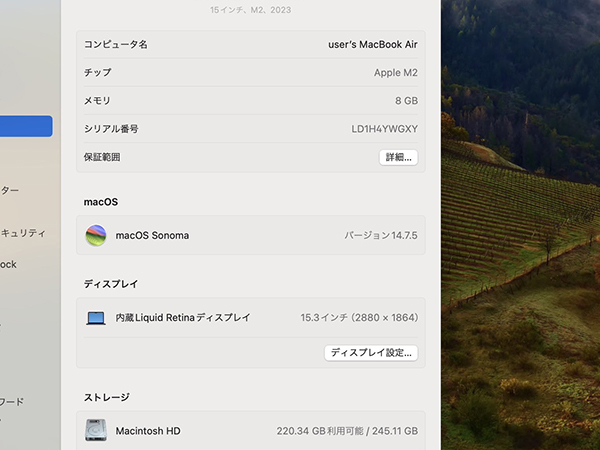Image resolution: width=600 pixels, height=450 pixels.
Task: Click the Macintosh HD drive icon
Action: (x=96, y=431)
